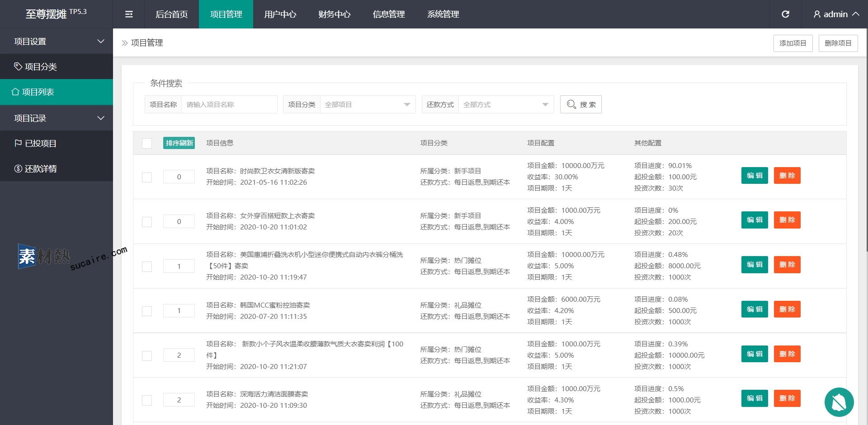The height and width of the screenshot is (425, 868).
Task: Click sort-order field of 韩国MCC蜜粉控油寄卖
Action: pos(179,311)
